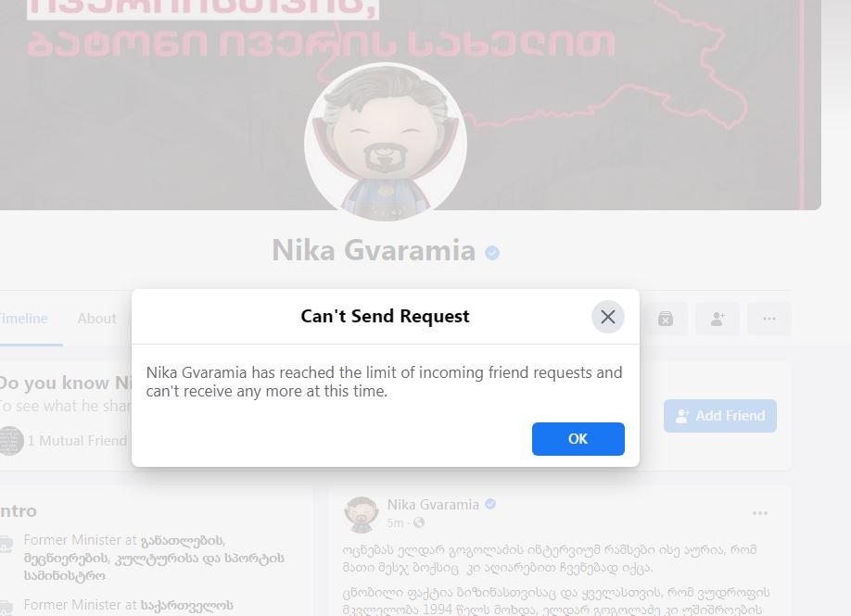This screenshot has width=851, height=616.
Task: Click the verified badge in post header
Action: 490,504
